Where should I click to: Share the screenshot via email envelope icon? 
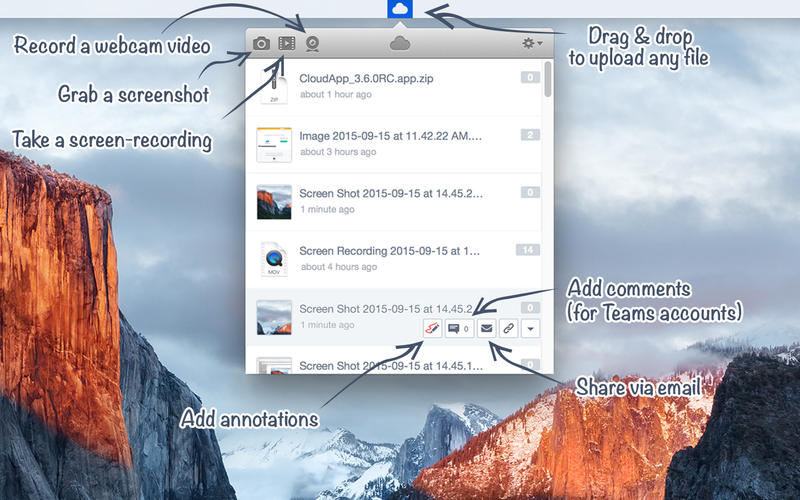(487, 328)
